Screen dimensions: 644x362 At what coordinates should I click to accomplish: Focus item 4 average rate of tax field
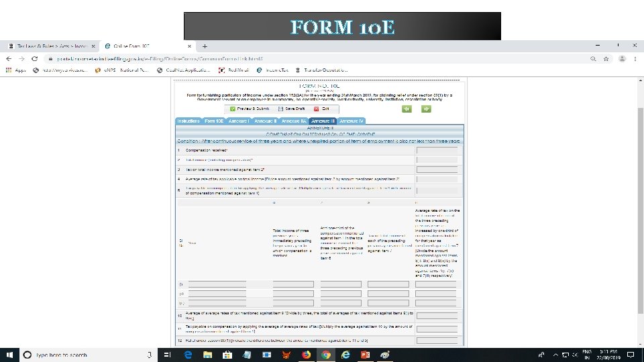click(x=437, y=180)
